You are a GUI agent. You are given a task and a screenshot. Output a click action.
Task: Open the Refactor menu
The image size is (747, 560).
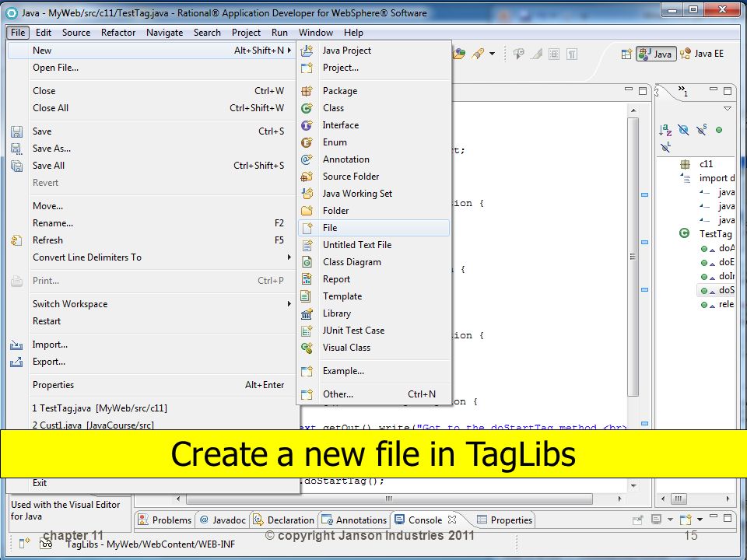click(x=118, y=33)
